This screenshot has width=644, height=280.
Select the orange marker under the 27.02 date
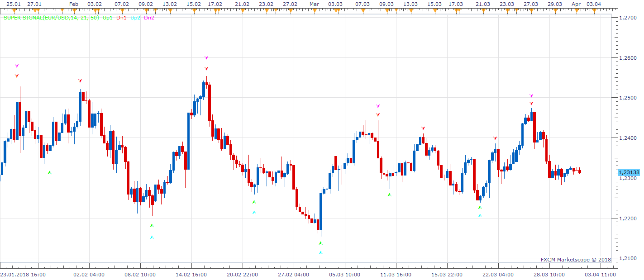click(x=291, y=10)
